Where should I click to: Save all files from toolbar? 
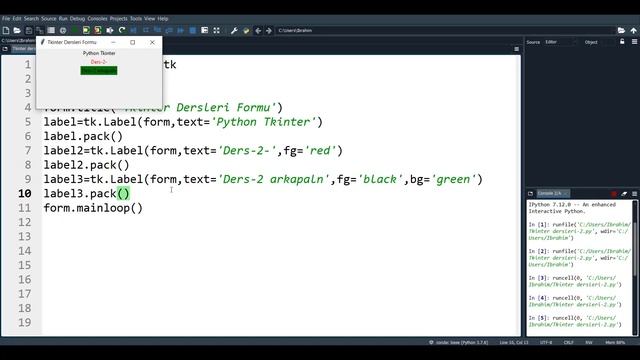pyautogui.click(x=40, y=31)
